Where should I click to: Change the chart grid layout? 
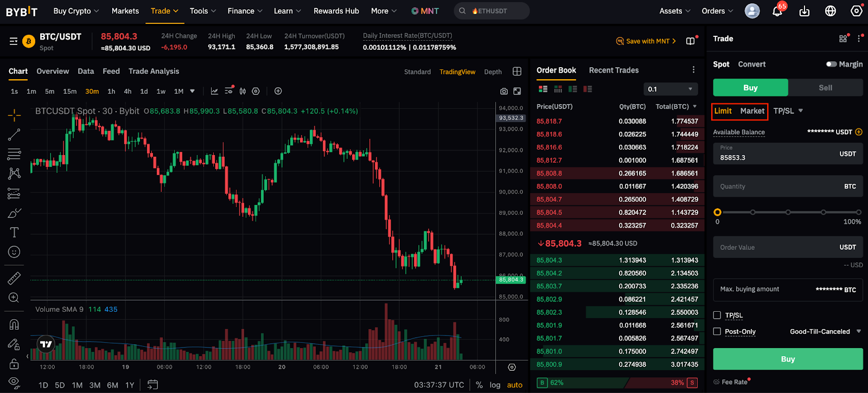coord(517,72)
